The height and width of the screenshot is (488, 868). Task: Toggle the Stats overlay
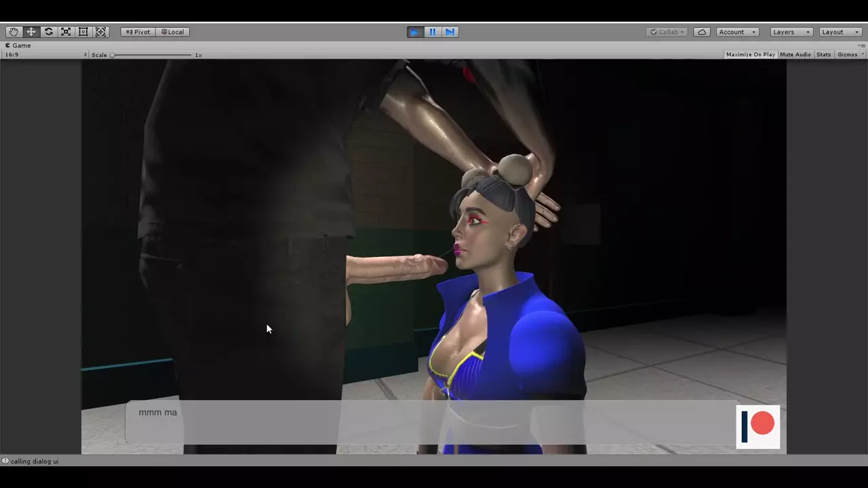824,55
